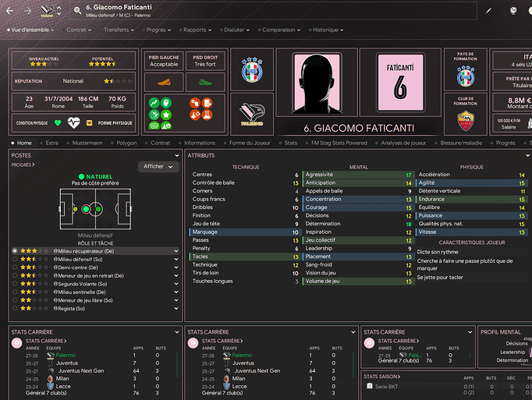
Task: Click the orange left foot boot icon
Action: pyautogui.click(x=164, y=82)
